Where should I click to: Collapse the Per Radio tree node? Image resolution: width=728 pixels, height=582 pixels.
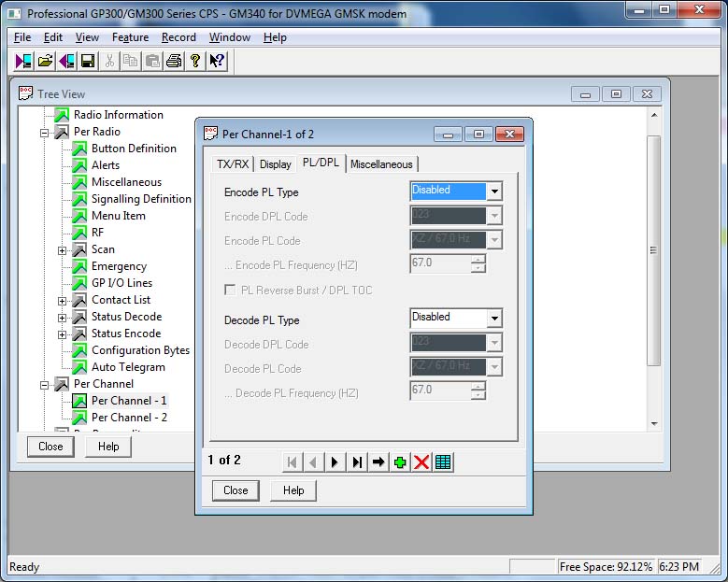(x=45, y=133)
